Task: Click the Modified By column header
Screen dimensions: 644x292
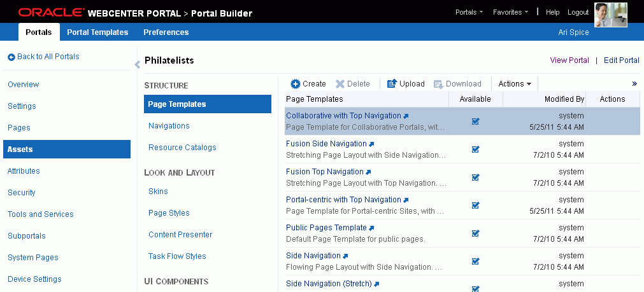Action: [x=544, y=99]
